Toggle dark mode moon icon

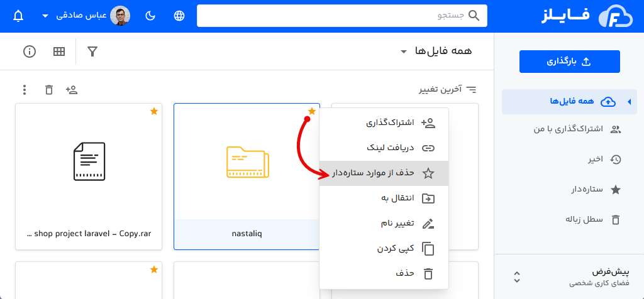151,16
